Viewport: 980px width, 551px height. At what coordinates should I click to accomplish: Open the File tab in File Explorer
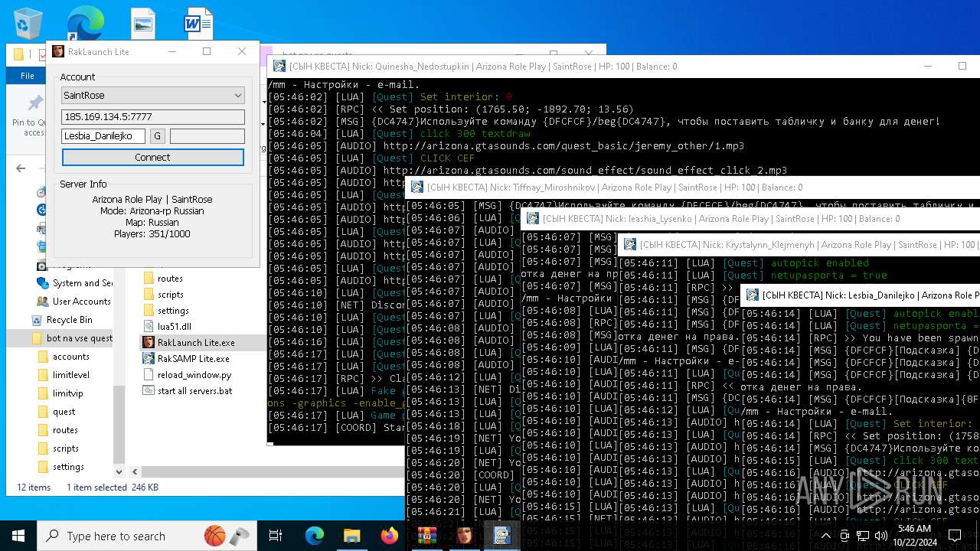tap(27, 76)
